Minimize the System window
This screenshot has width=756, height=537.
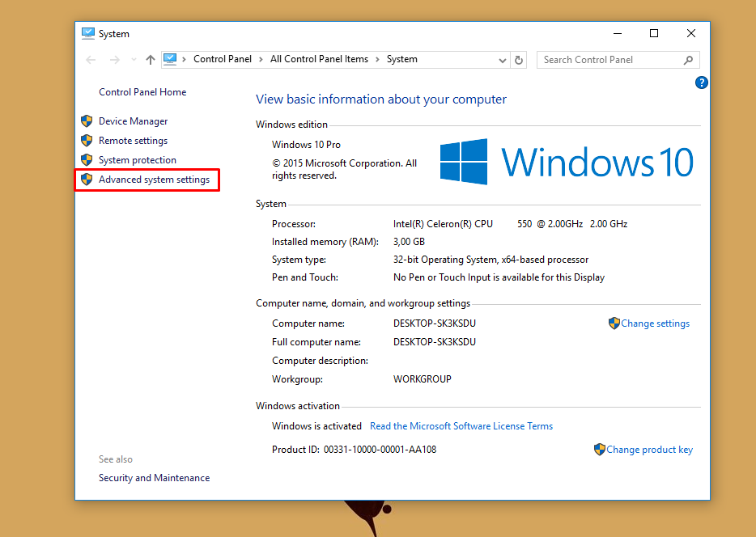[x=617, y=33]
